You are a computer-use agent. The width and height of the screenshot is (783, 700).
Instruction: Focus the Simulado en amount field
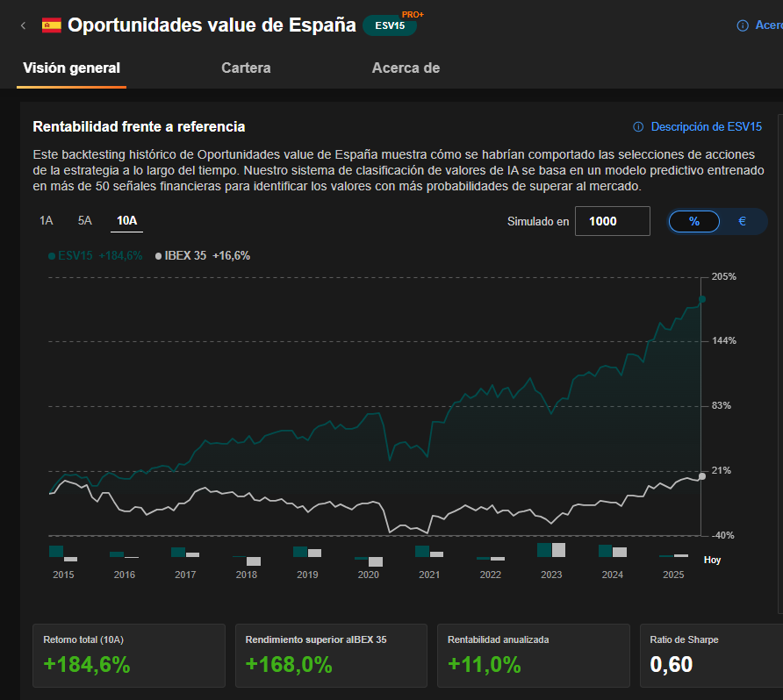click(x=612, y=221)
